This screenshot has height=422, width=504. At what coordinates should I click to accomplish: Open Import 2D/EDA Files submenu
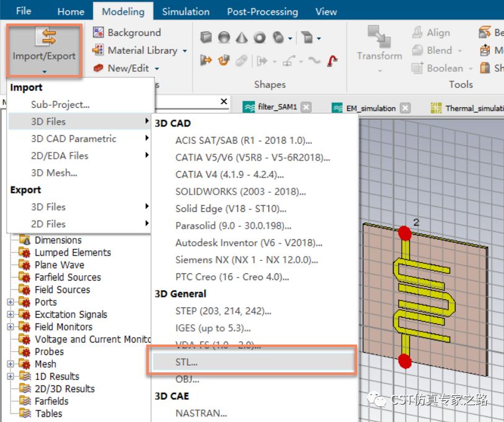click(x=79, y=156)
